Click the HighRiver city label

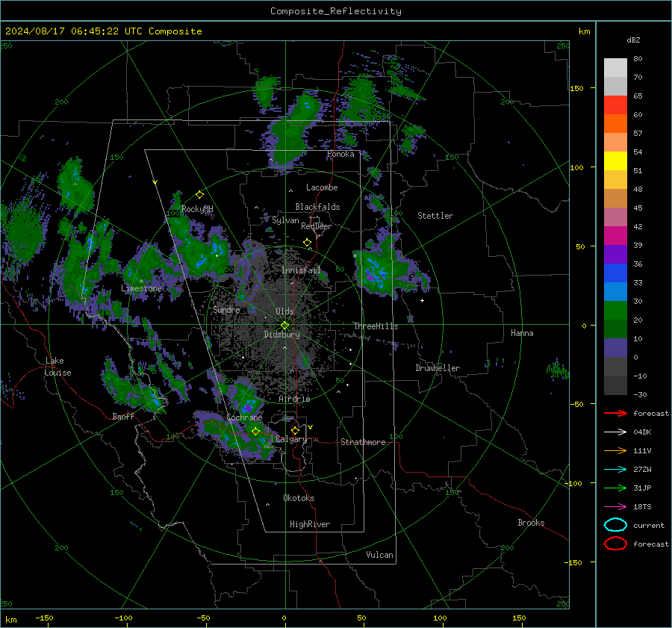tap(310, 524)
